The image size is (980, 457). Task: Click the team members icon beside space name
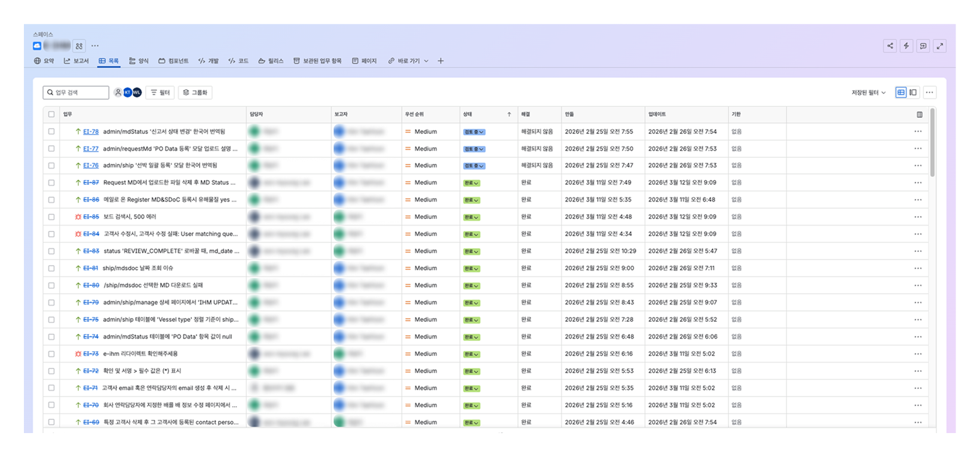coord(79,46)
